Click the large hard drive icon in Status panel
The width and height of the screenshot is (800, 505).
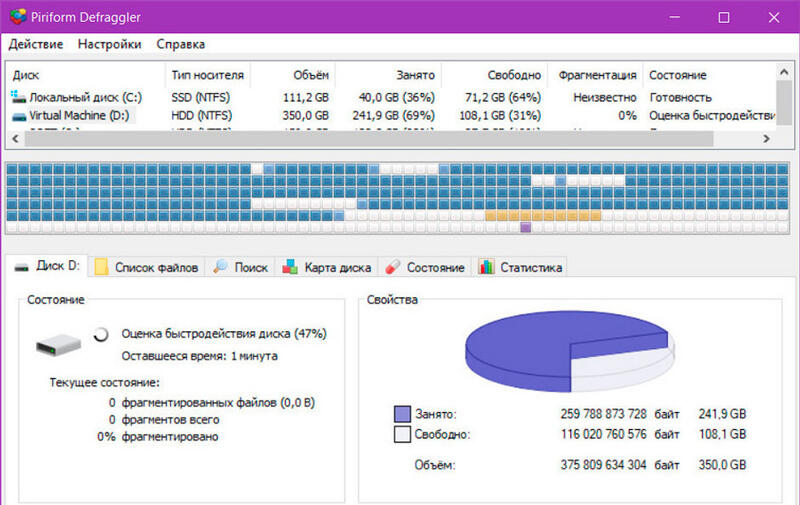pyautogui.click(x=60, y=344)
